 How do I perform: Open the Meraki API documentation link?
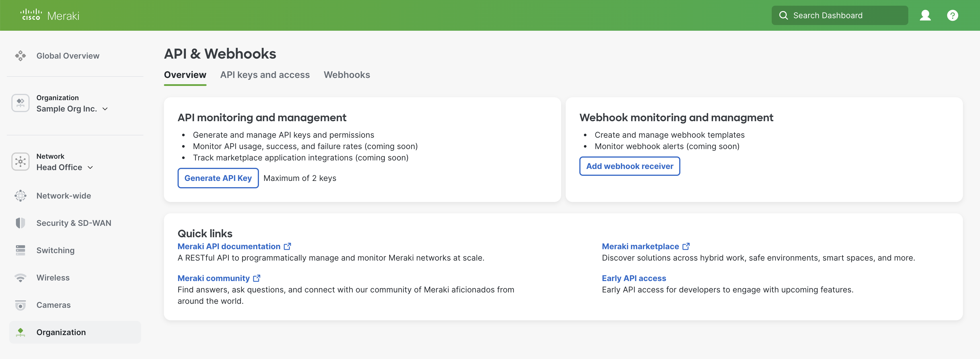(229, 246)
